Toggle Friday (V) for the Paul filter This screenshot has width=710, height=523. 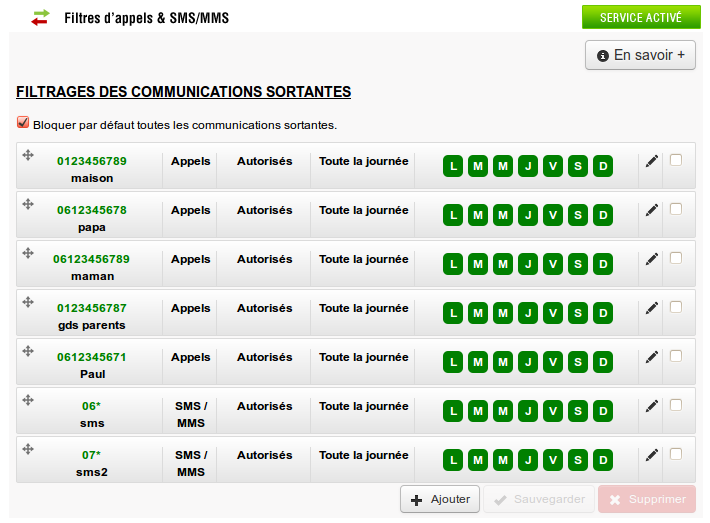pyautogui.click(x=553, y=362)
